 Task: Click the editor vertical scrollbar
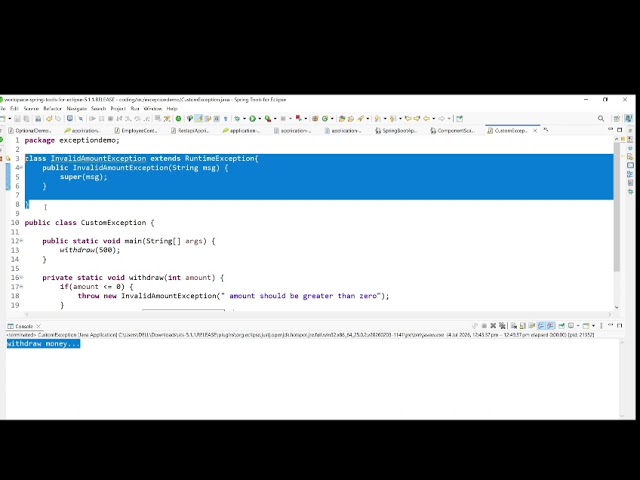[617, 207]
